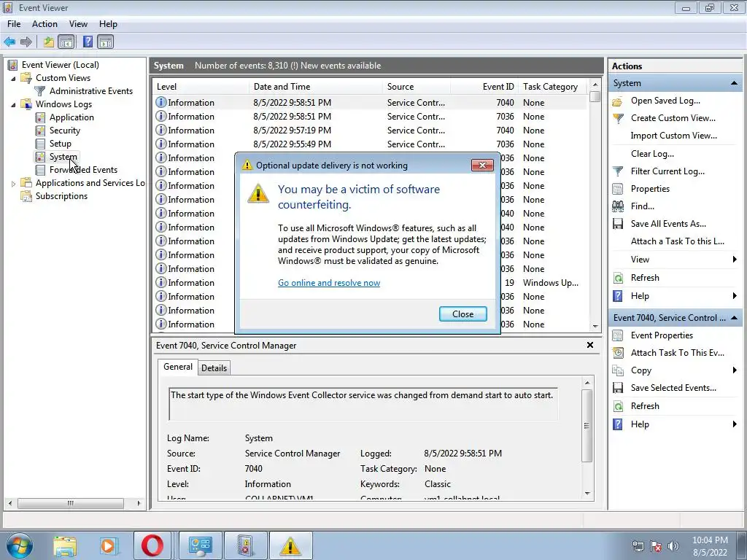Click the Refresh icon under System actions
The width and height of the screenshot is (747, 560).
pos(618,278)
